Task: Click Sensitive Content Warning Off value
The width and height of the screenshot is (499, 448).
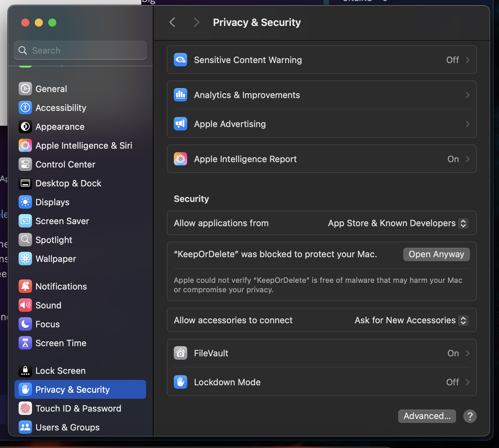Action: tap(452, 60)
